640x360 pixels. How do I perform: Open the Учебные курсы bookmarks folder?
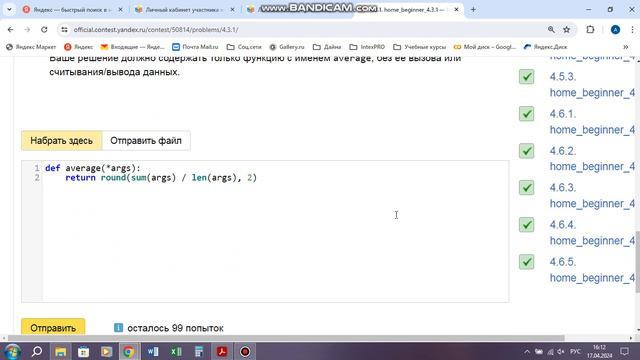click(419, 47)
